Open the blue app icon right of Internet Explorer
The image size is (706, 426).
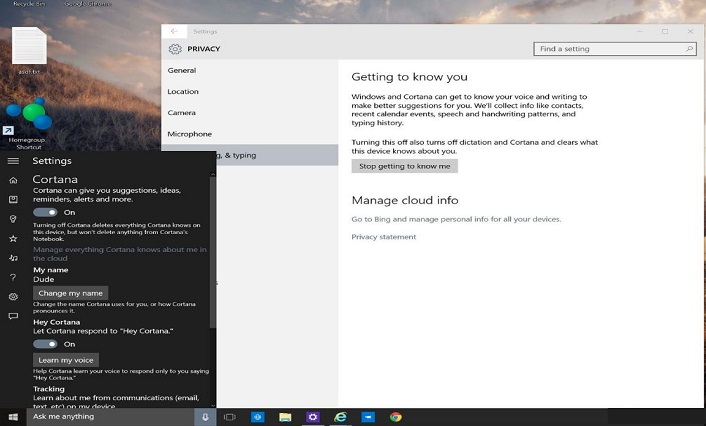point(368,417)
